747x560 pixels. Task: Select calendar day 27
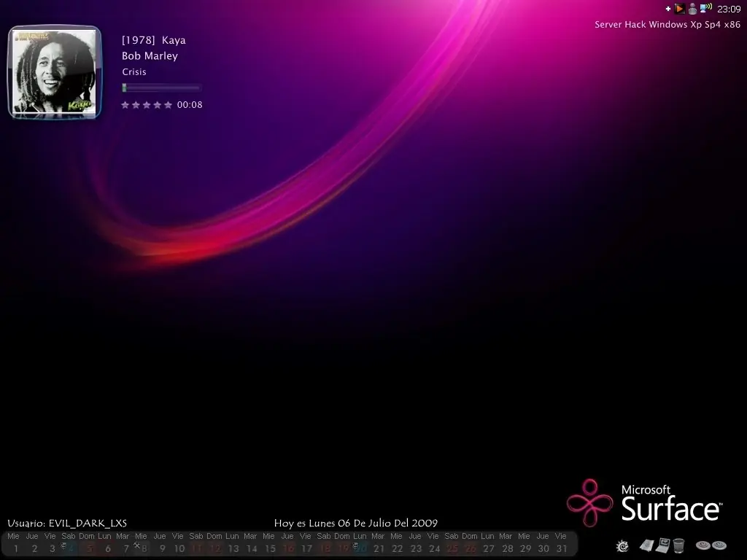(488, 548)
